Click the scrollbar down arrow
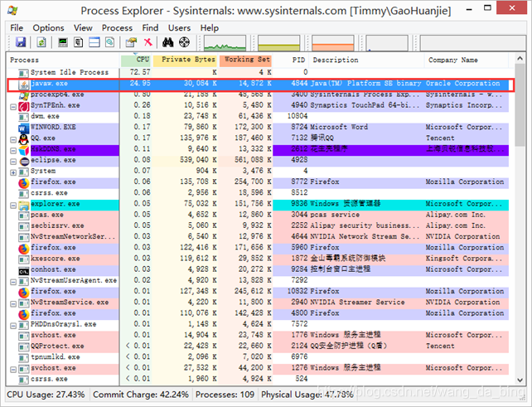This screenshot has width=532, height=407. pyautogui.click(x=520, y=380)
